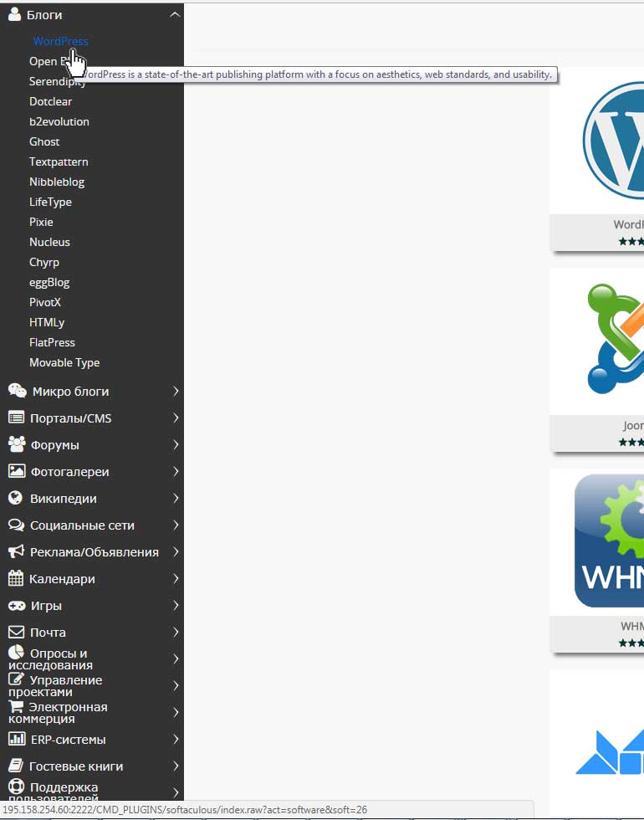Expand the Реклама/Объявления chevron
Viewport: 644px width, 820px height.
[176, 551]
